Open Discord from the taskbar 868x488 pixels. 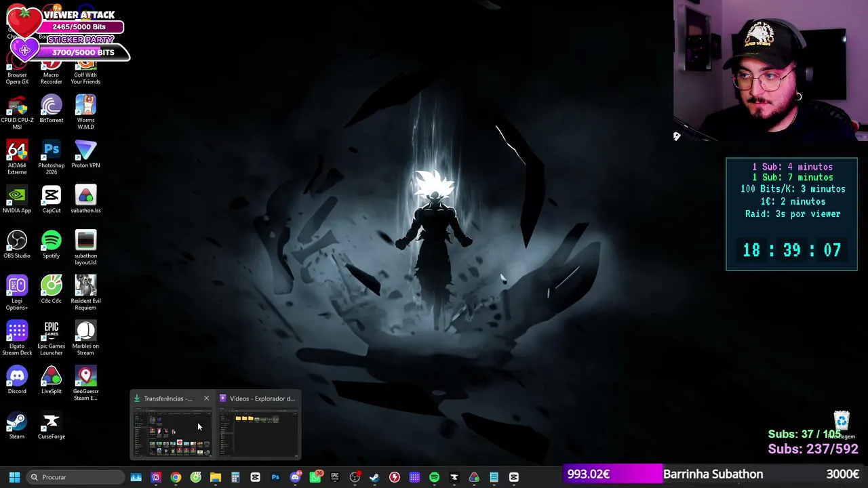(295, 477)
